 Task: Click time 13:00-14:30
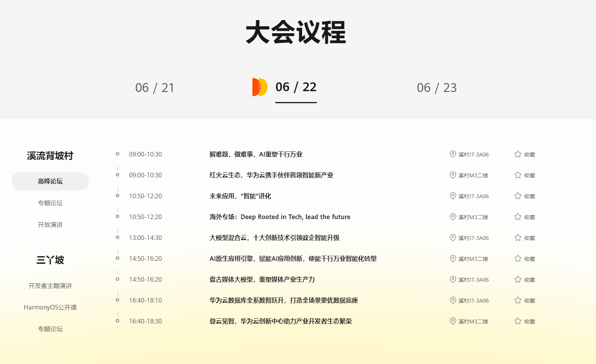coord(145,238)
